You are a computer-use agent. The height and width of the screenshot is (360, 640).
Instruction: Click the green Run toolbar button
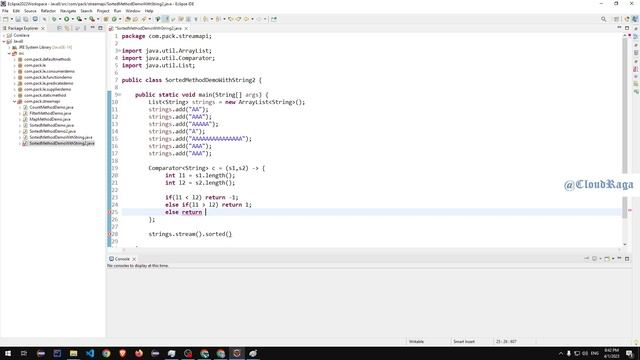[67, 19]
